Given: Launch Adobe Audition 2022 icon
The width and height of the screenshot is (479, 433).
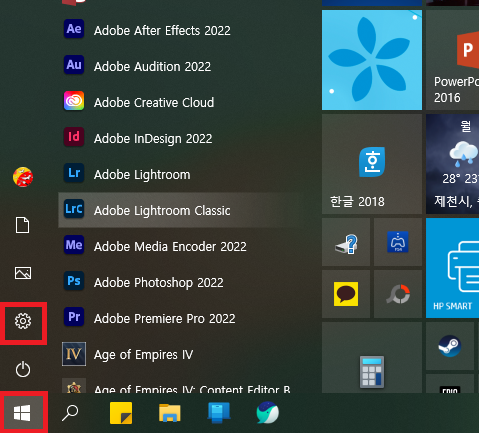Looking at the screenshot, I should tap(74, 65).
